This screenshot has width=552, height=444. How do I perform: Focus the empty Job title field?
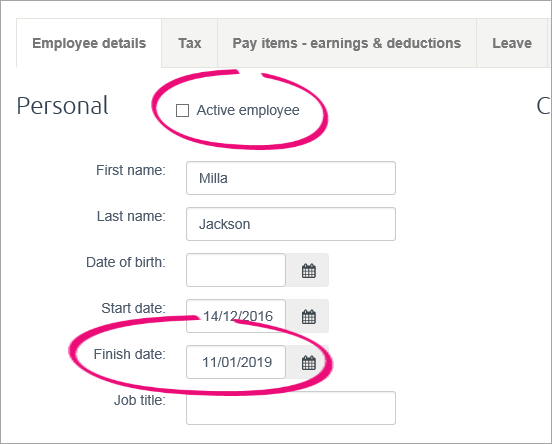point(291,408)
